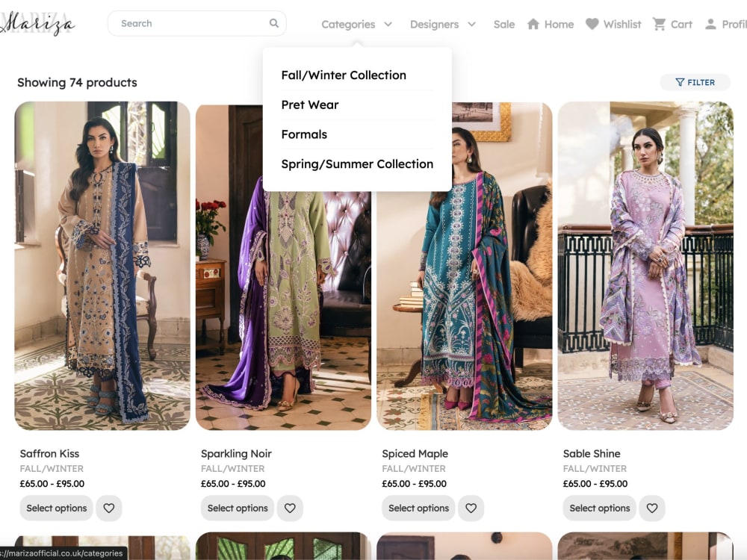Click the filter funnel icon

(680, 82)
